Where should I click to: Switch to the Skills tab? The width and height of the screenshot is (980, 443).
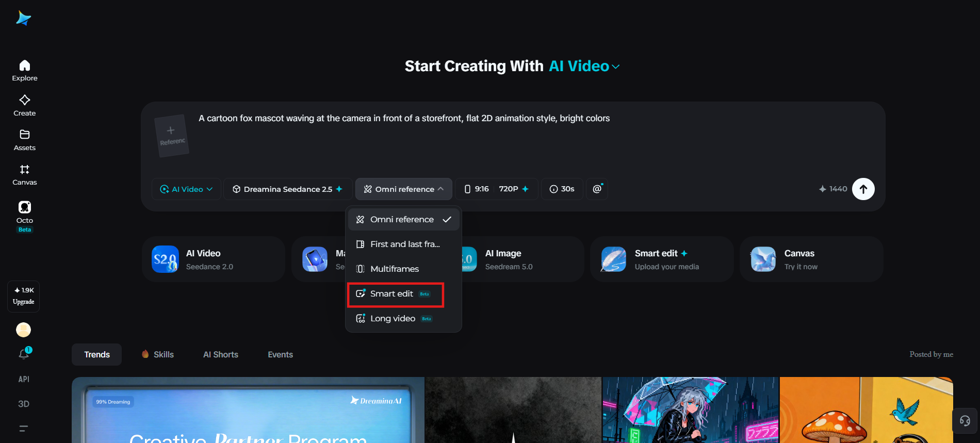(158, 355)
